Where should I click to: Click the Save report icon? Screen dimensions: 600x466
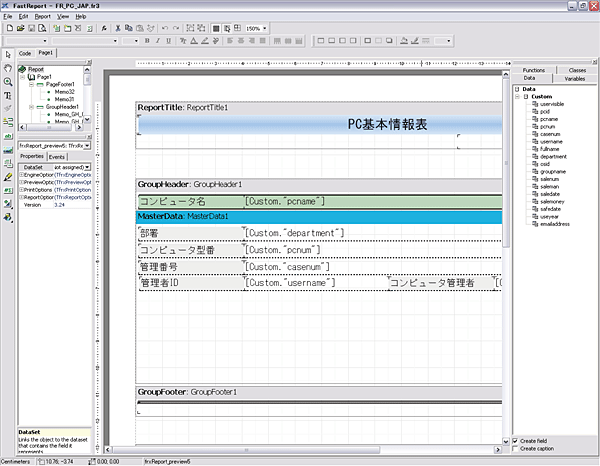click(x=32, y=28)
